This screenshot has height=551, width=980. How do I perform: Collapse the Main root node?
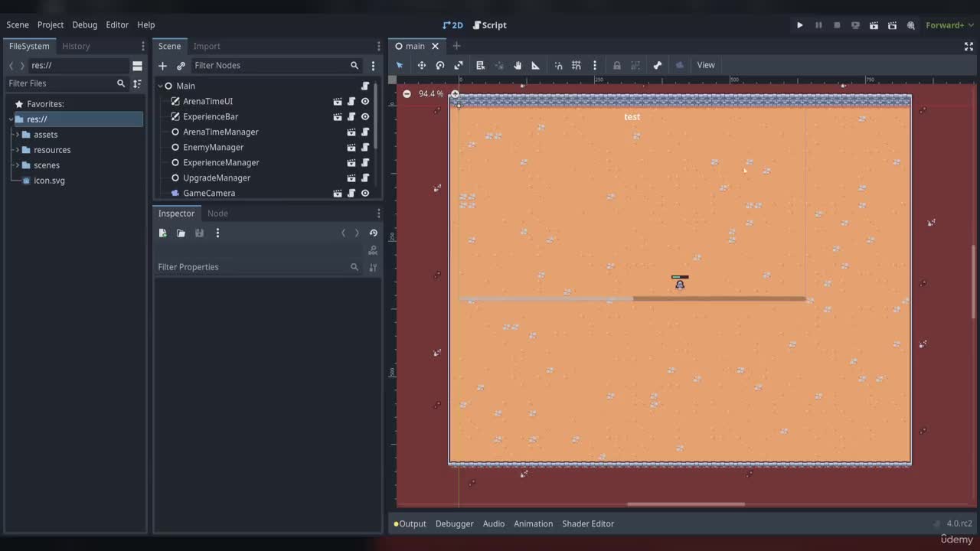(x=160, y=86)
